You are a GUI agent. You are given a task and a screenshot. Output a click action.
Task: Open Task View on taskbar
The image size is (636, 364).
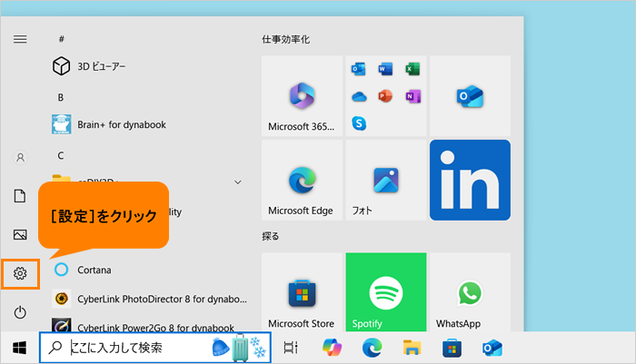pos(291,348)
